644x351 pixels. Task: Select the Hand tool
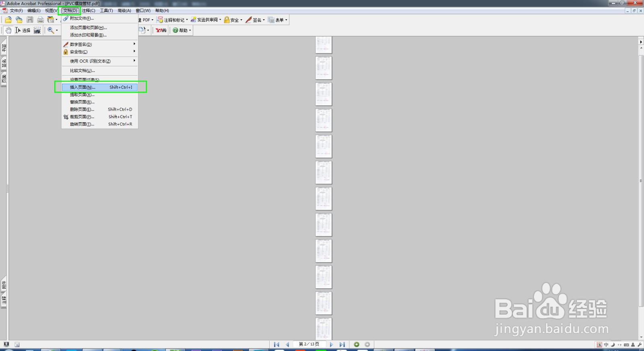click(8, 30)
